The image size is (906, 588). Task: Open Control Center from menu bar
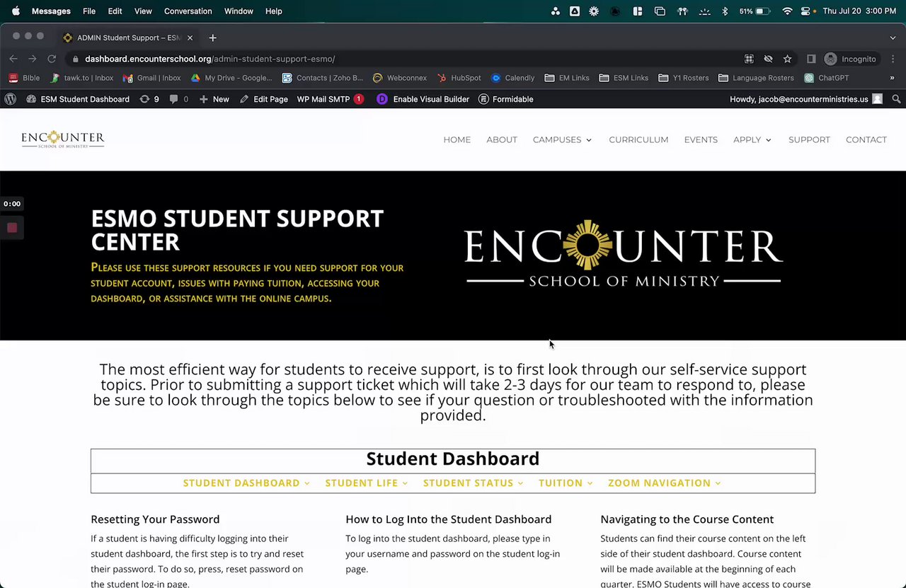[x=805, y=11]
